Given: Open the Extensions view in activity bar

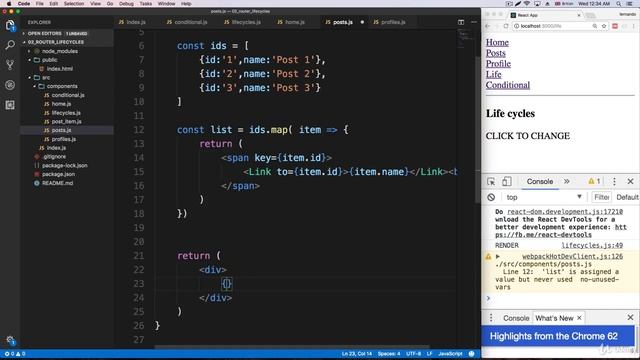Looking at the screenshot, I should click(10, 105).
